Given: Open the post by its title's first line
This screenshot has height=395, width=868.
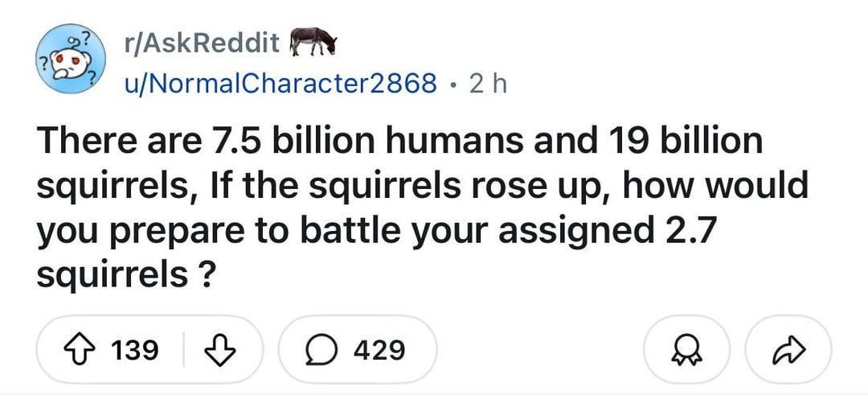Looking at the screenshot, I should [399, 141].
